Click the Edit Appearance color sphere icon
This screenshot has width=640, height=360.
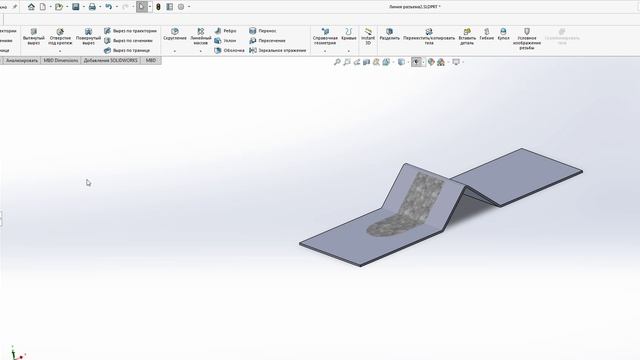(x=431, y=62)
